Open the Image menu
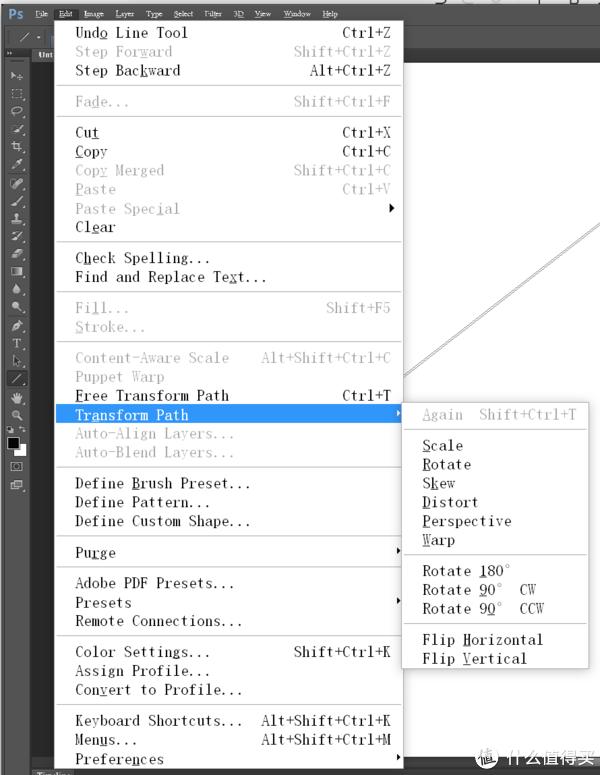The height and width of the screenshot is (775, 600). coord(93,14)
